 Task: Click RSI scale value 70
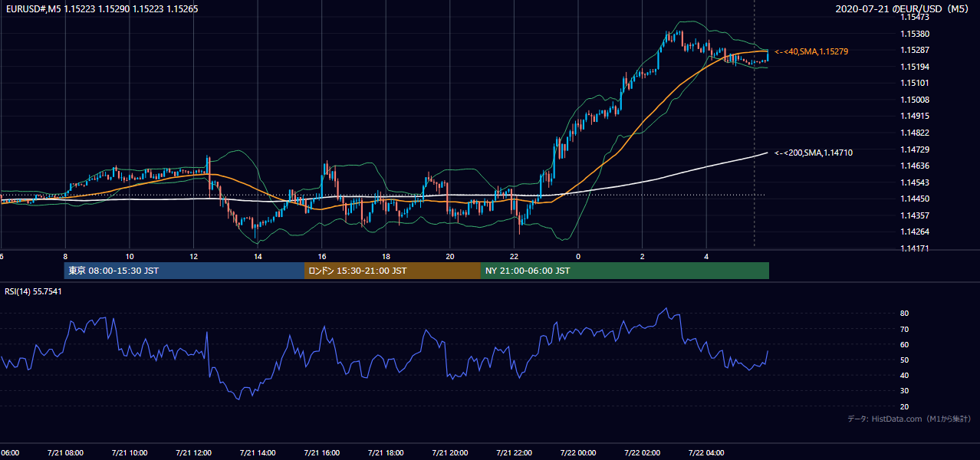coord(904,329)
